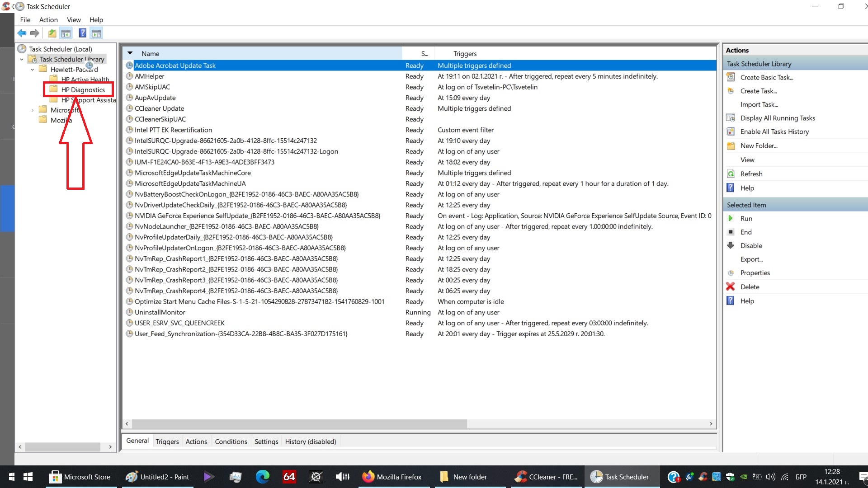Select the HP Diagnostics folder
This screenshot has width=868, height=488.
pyautogui.click(x=83, y=89)
